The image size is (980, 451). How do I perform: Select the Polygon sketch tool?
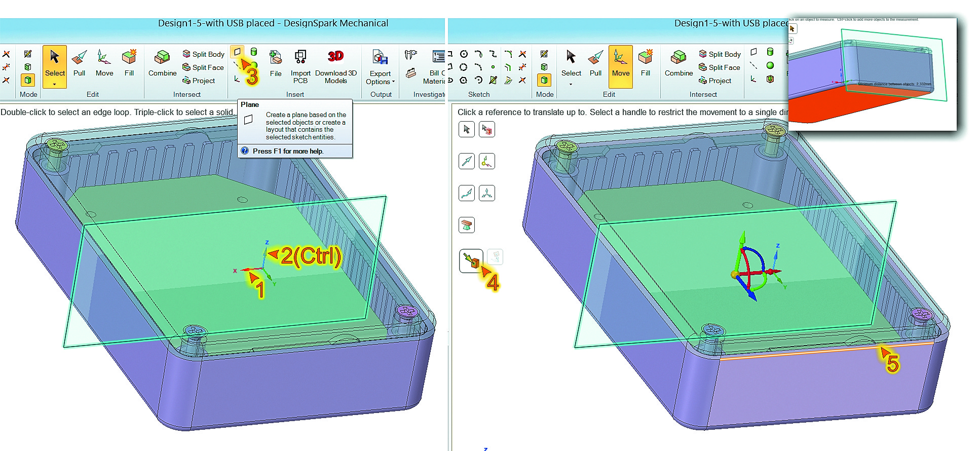pos(464,80)
